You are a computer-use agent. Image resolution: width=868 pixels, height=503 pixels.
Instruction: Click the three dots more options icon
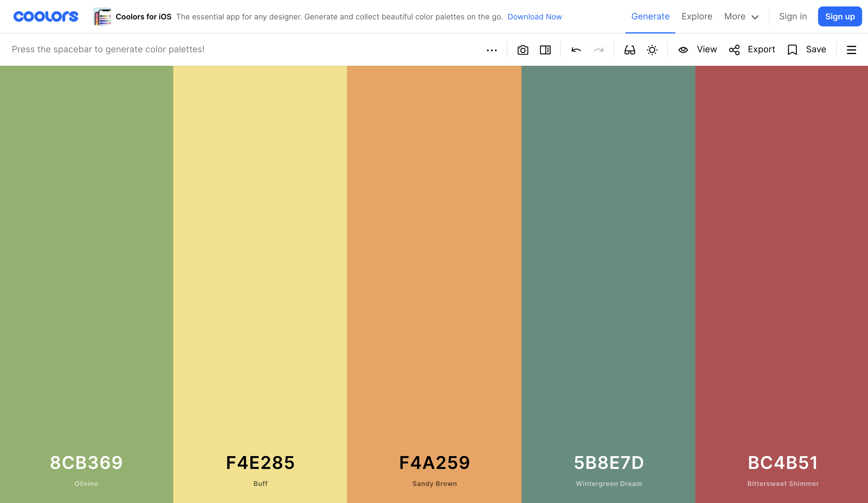point(492,50)
